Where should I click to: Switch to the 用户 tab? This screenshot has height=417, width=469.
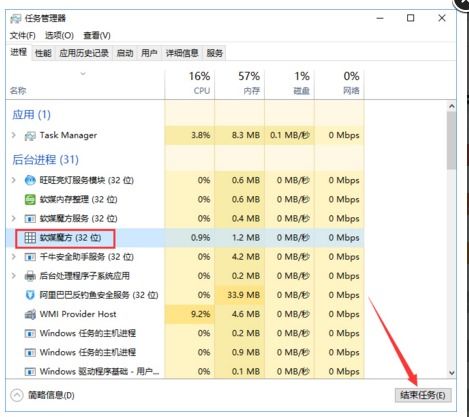tap(149, 53)
